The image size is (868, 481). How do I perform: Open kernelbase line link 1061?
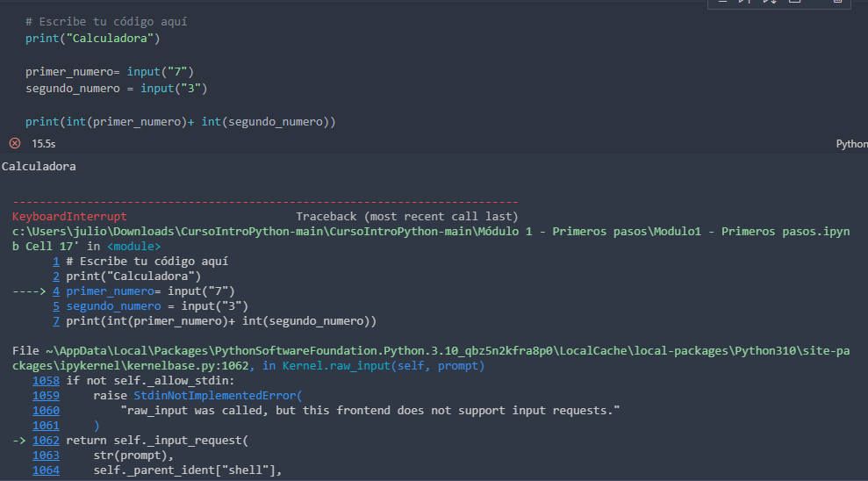point(46,426)
